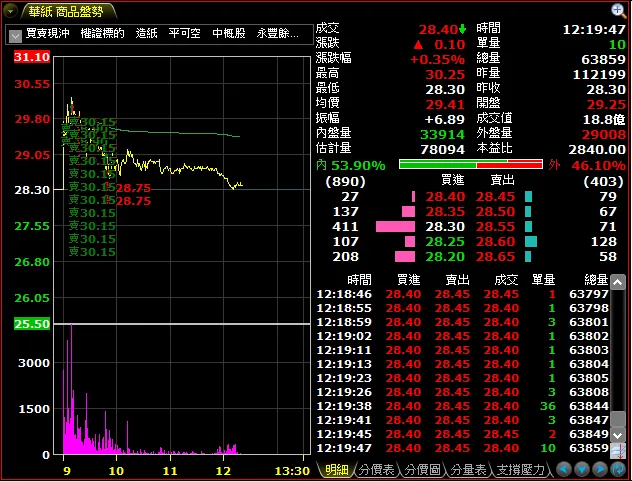Screen dimensions: 632x482
Task: Click the blue refresh cycle button
Action: point(618,470)
